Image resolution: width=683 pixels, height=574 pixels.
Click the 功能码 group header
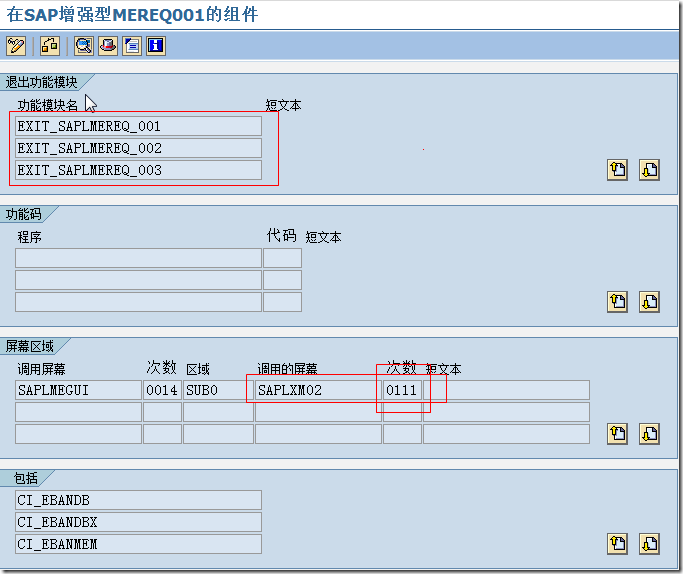click(24, 214)
